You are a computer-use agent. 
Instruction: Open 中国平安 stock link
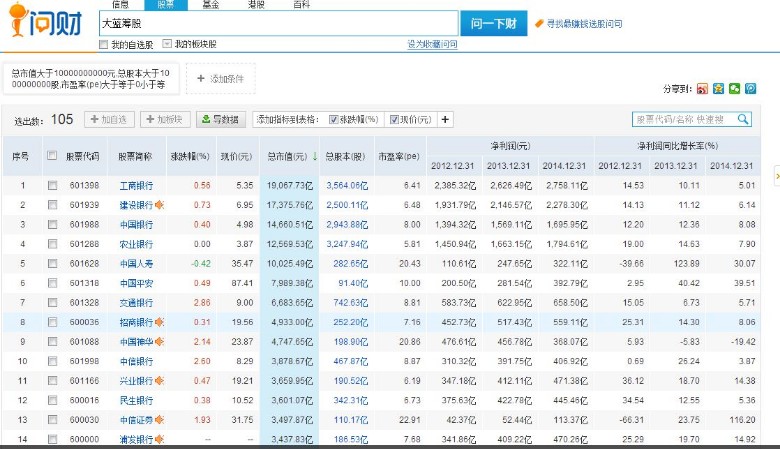pyautogui.click(x=136, y=283)
